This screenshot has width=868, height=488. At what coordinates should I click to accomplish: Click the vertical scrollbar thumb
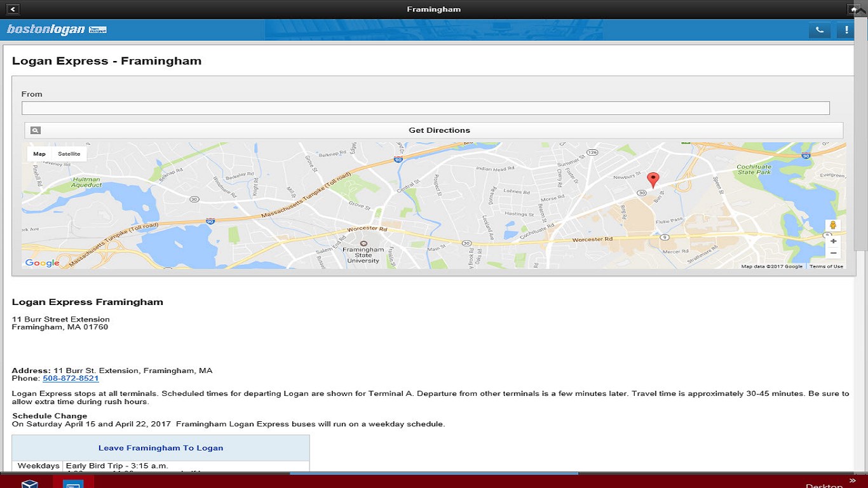click(x=861, y=133)
